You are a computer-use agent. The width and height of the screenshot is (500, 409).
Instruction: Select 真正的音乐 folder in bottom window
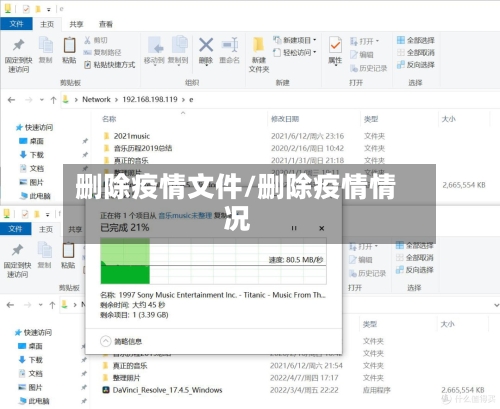pos(130,366)
